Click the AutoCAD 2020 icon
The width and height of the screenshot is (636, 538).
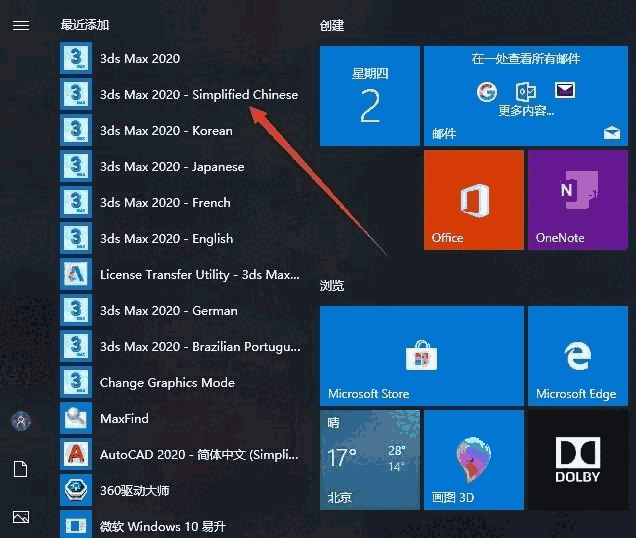pos(76,454)
